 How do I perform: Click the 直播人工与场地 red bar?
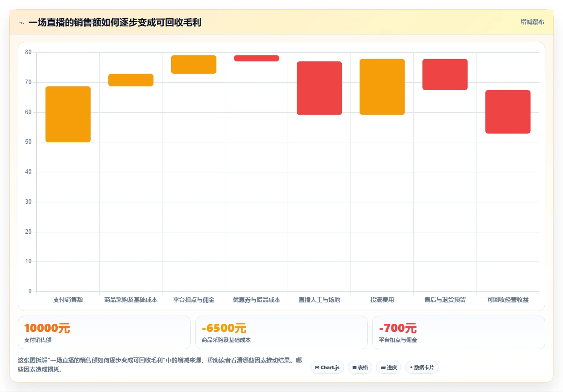tap(319, 88)
